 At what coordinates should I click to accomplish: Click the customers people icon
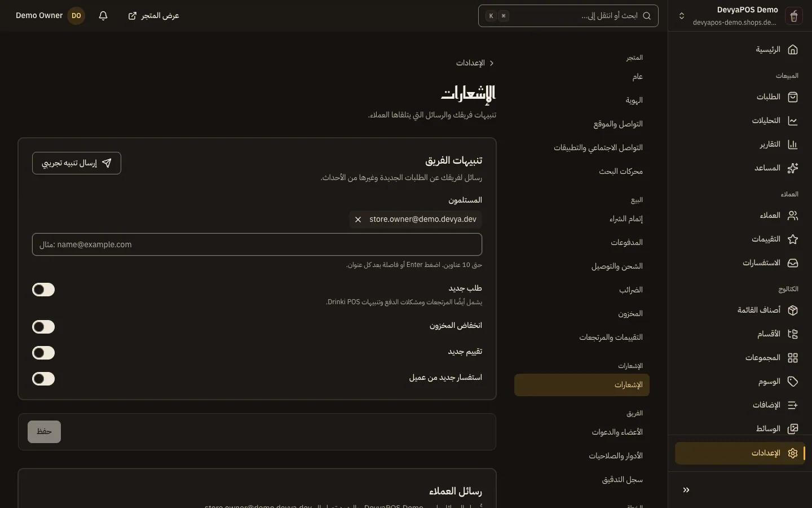coord(793,216)
